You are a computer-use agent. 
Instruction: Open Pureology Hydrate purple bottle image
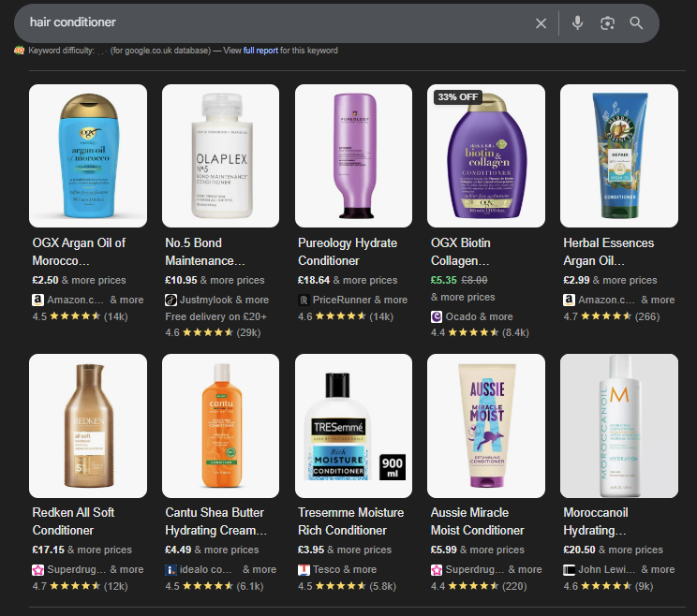[353, 156]
